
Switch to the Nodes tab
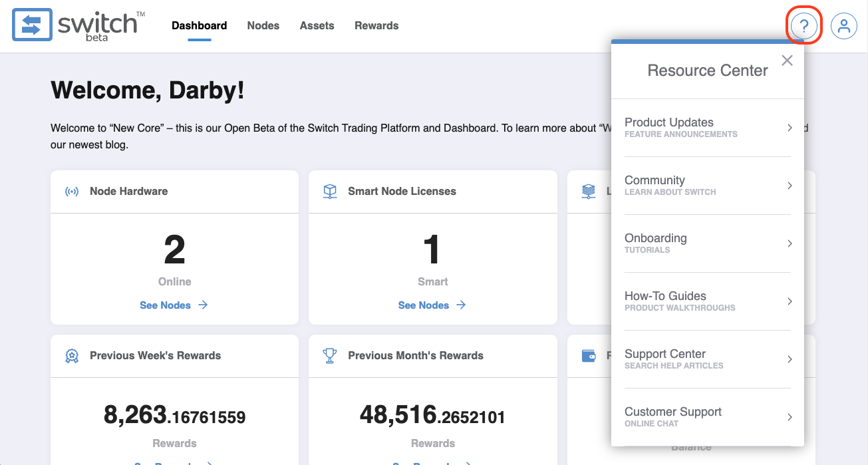(263, 26)
